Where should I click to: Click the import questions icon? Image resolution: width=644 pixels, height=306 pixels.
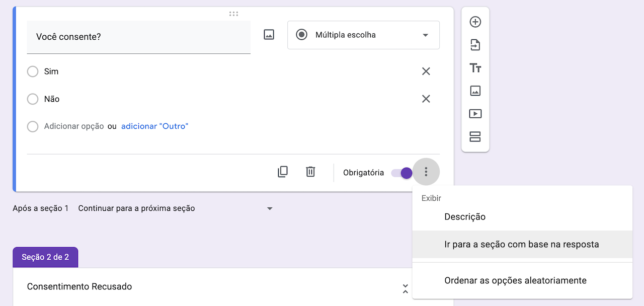click(x=475, y=45)
